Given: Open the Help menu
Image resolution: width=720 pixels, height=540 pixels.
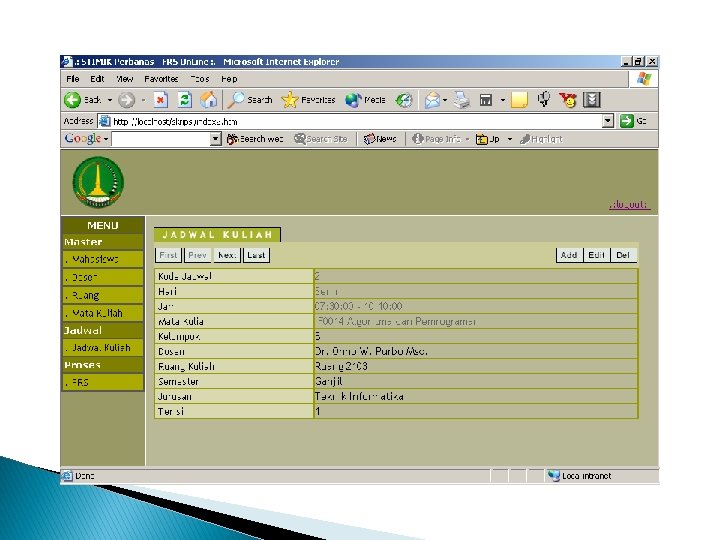Looking at the screenshot, I should [x=229, y=79].
